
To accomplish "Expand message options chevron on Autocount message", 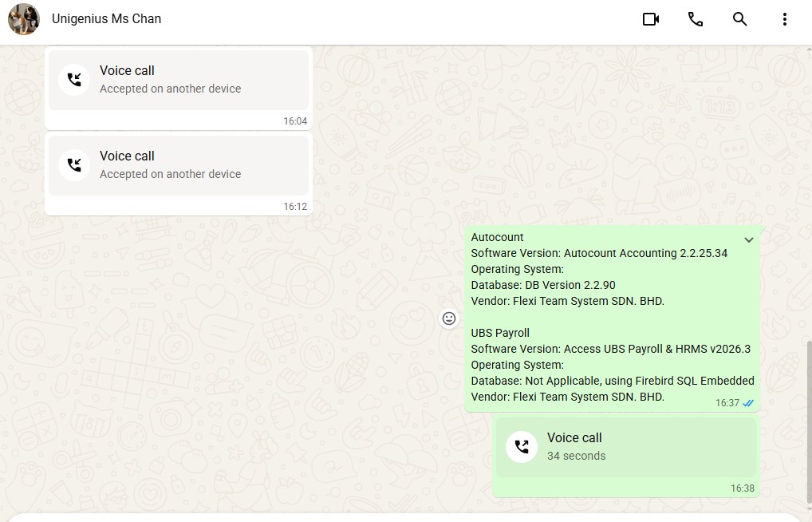I will (x=749, y=240).
